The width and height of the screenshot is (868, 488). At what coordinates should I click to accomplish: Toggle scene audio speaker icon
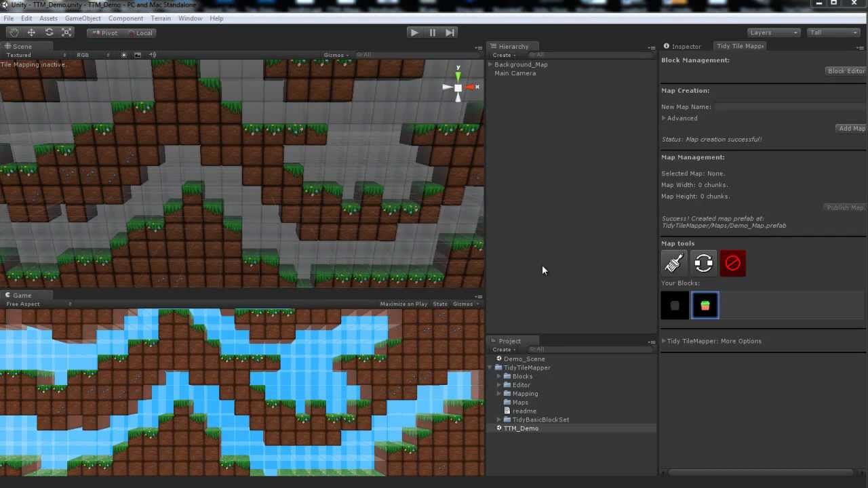pyautogui.click(x=153, y=55)
